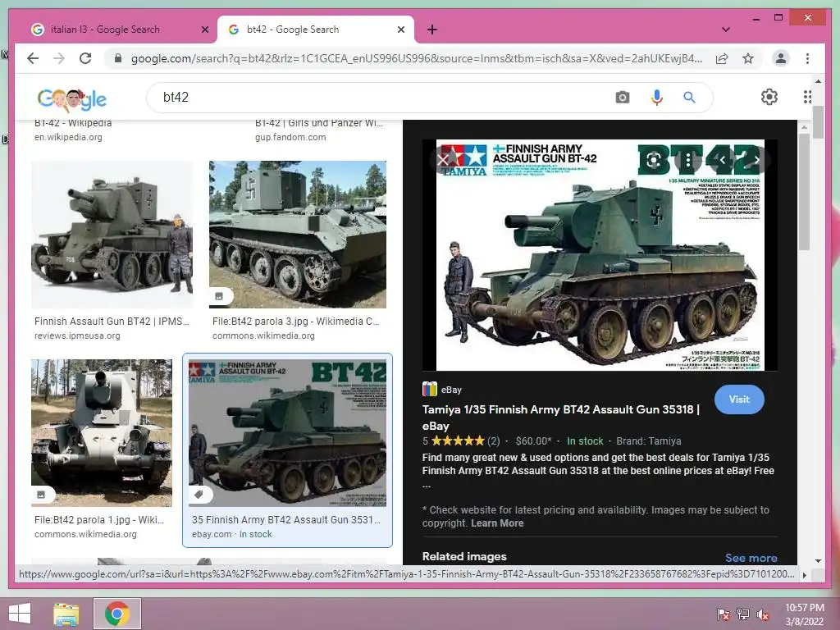
Task: Click 'en.wikipedia.org' source text
Action: (68, 137)
